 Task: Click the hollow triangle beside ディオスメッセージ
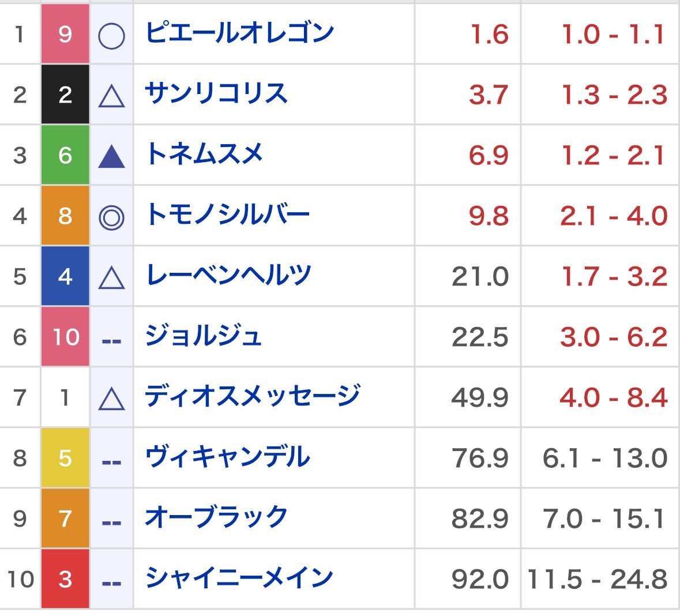(x=111, y=399)
